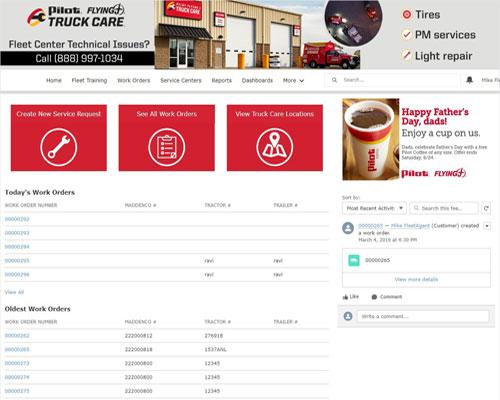Click the See All Work Orders tile

click(167, 138)
